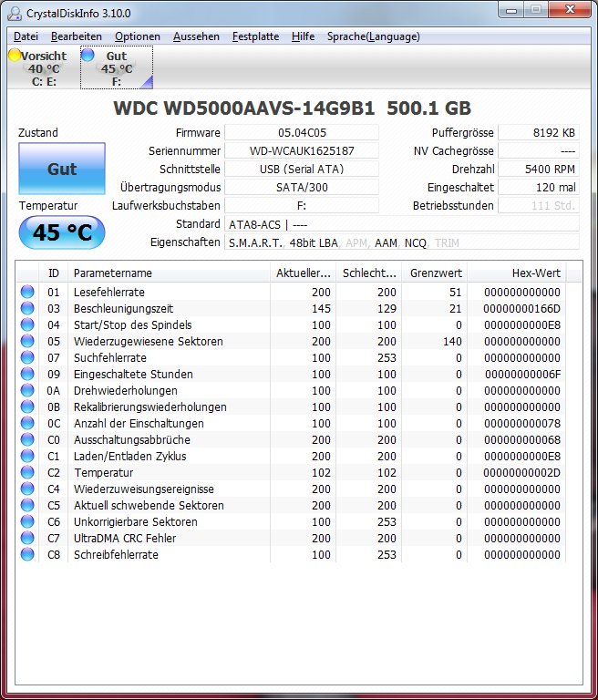The image size is (598, 700).
Task: Click status orb for Laden/Entladen Zyklus
Action: point(27,457)
